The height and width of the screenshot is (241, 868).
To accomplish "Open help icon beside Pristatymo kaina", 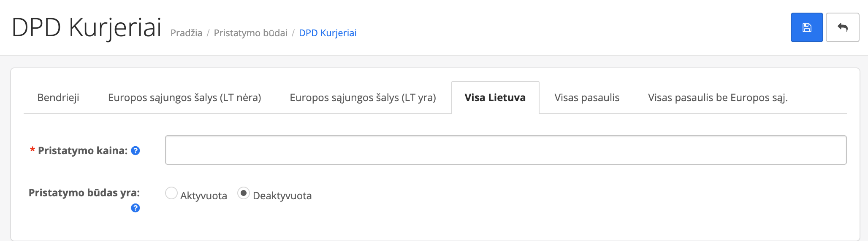I will click(x=136, y=151).
